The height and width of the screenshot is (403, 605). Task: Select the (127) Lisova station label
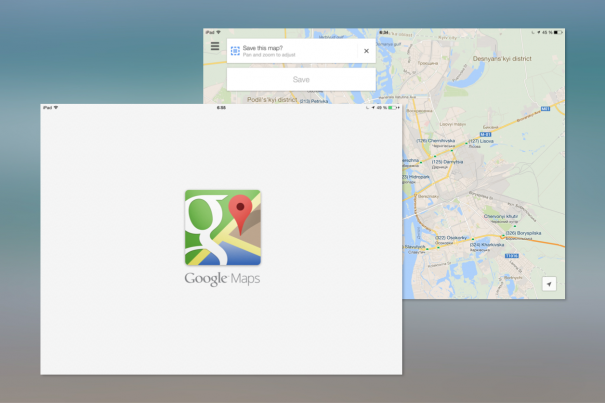[x=481, y=141]
